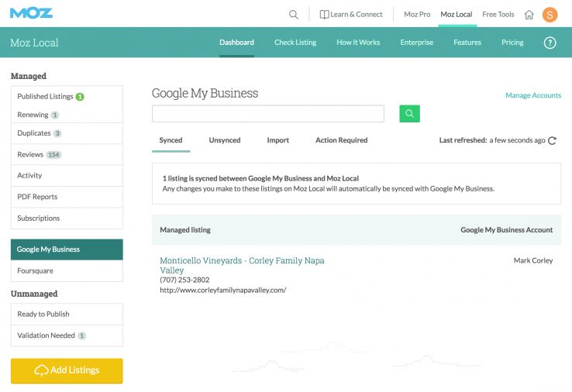
Task: Click the Add Listings button
Action: tap(67, 370)
